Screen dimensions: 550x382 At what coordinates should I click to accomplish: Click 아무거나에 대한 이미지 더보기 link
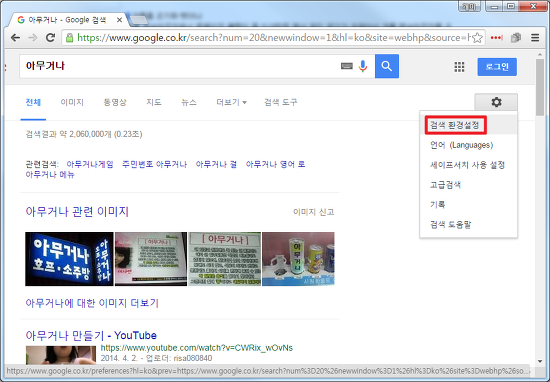click(x=92, y=303)
